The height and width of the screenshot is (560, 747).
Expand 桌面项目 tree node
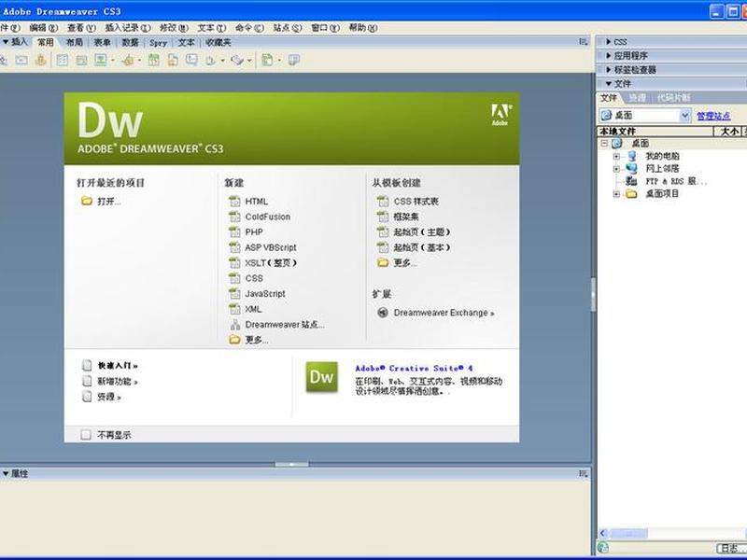pyautogui.click(x=616, y=194)
